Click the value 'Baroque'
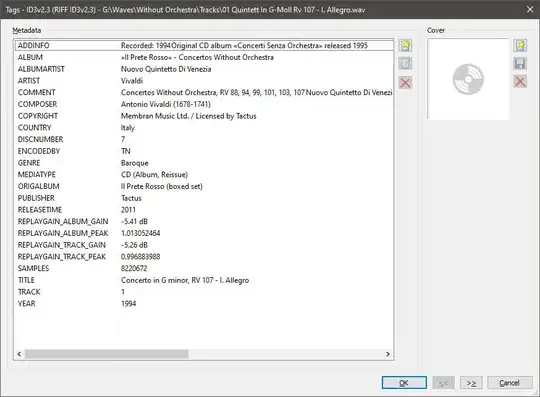This screenshot has height=397, width=540. coord(135,163)
